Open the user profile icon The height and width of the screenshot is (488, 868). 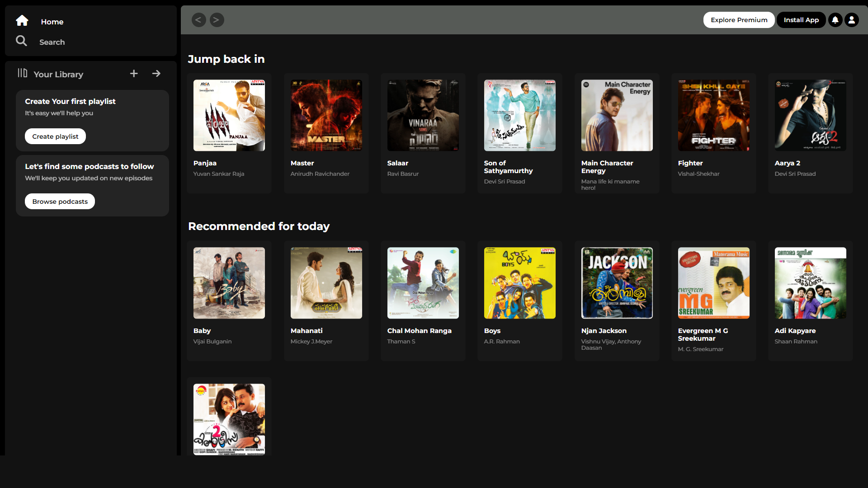[851, 20]
